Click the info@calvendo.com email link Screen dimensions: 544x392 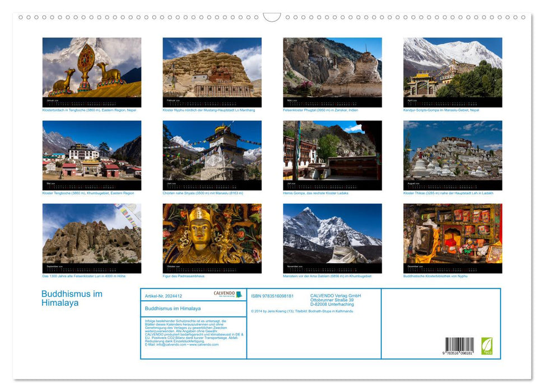(172, 344)
